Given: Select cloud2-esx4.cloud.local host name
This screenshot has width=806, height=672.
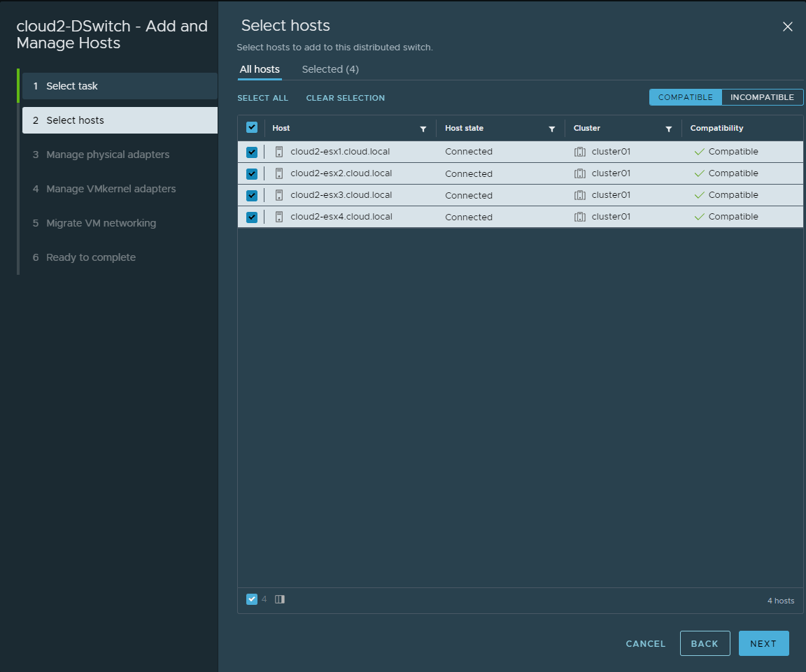Looking at the screenshot, I should coord(341,217).
